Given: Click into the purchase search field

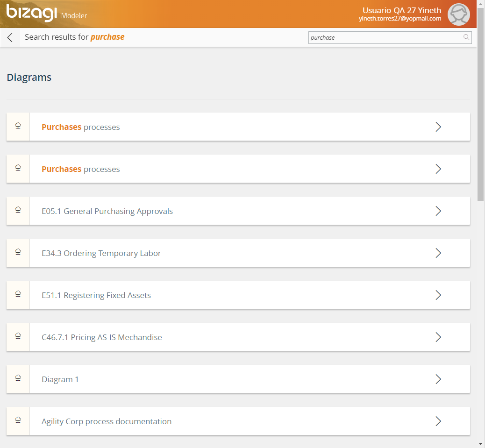Looking at the screenshot, I should 383,37.
